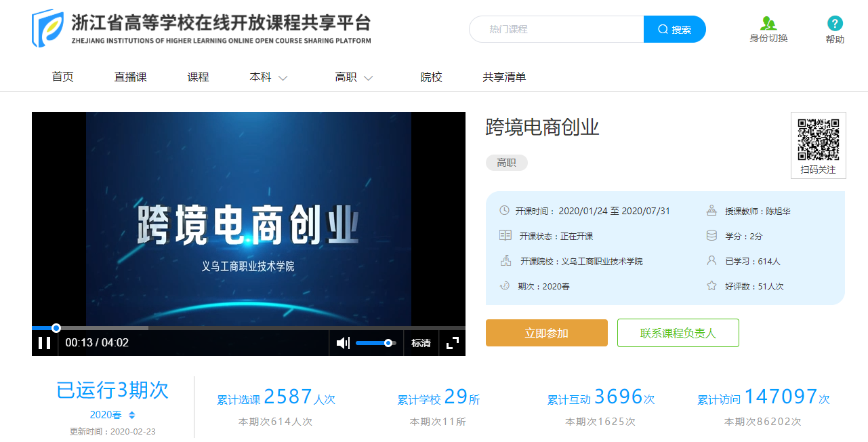Go to the 首页 home tab
The height and width of the screenshot is (442, 868).
[x=62, y=77]
